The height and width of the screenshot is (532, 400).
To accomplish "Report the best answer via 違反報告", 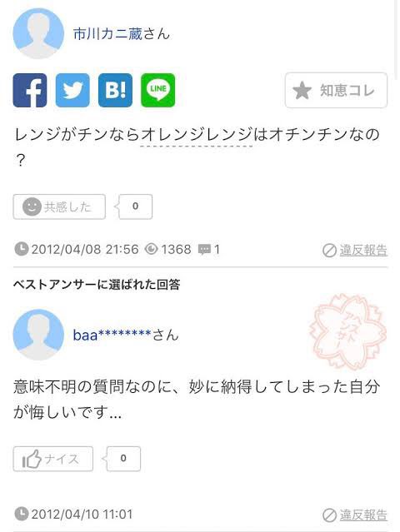I will 355,515.
